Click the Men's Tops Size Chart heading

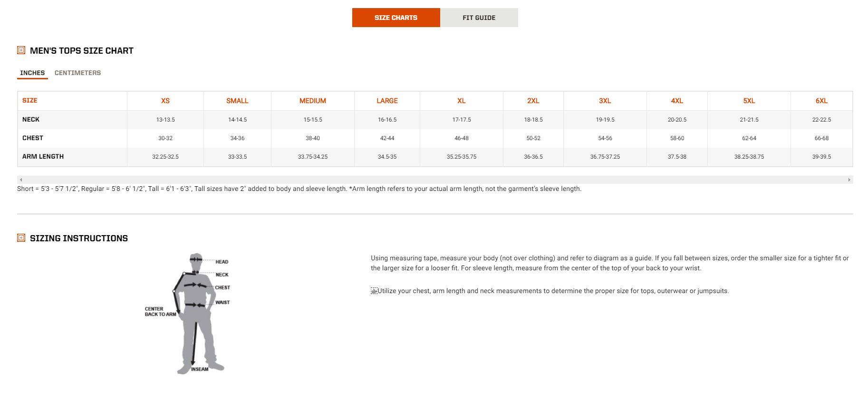[x=82, y=50]
